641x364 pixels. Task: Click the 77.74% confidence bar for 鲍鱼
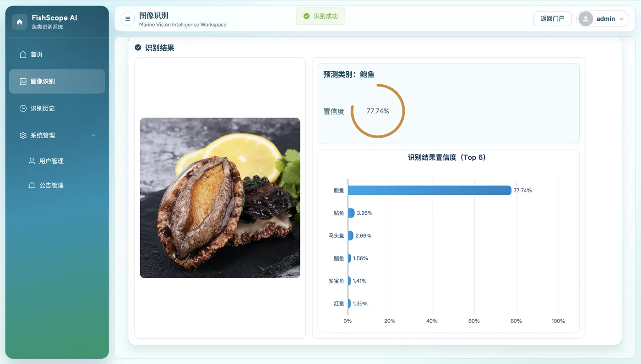(429, 190)
